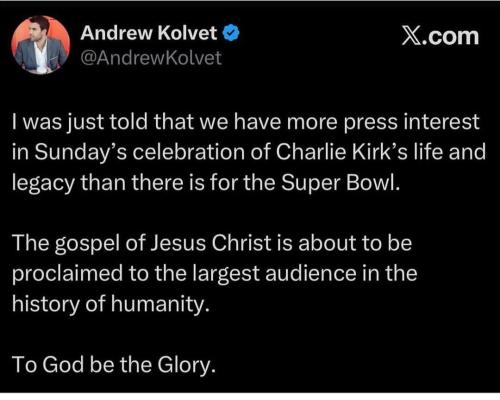Viewport: 500px width, 400px height.
Task: Open Andrew Kolvet's profile picture
Action: click(40, 45)
